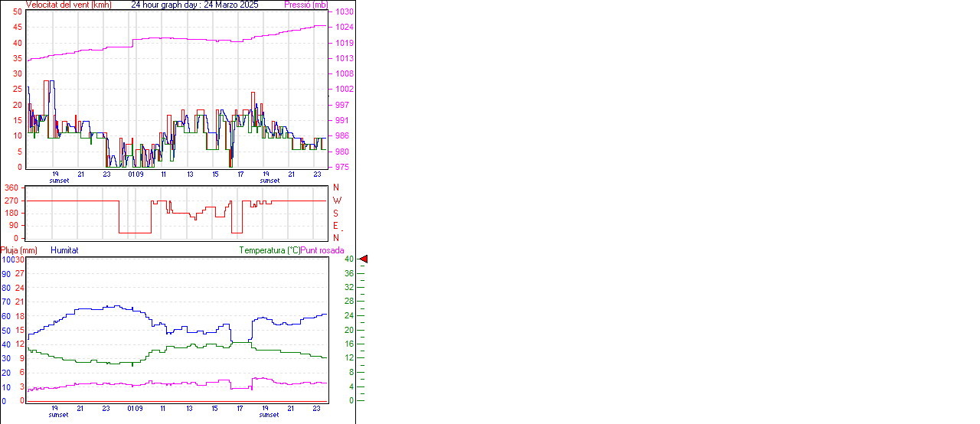980x424 pixels.
Task: Click the 'E' compass direction label
Action: (336, 226)
